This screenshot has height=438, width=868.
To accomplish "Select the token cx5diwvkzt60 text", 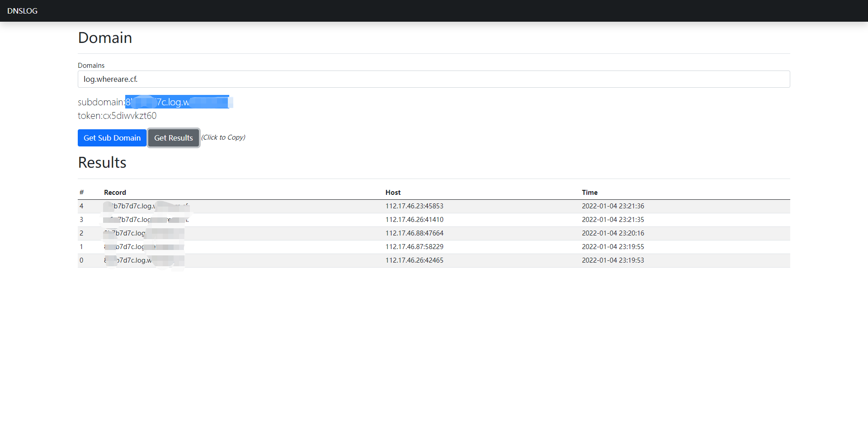I will pyautogui.click(x=130, y=116).
